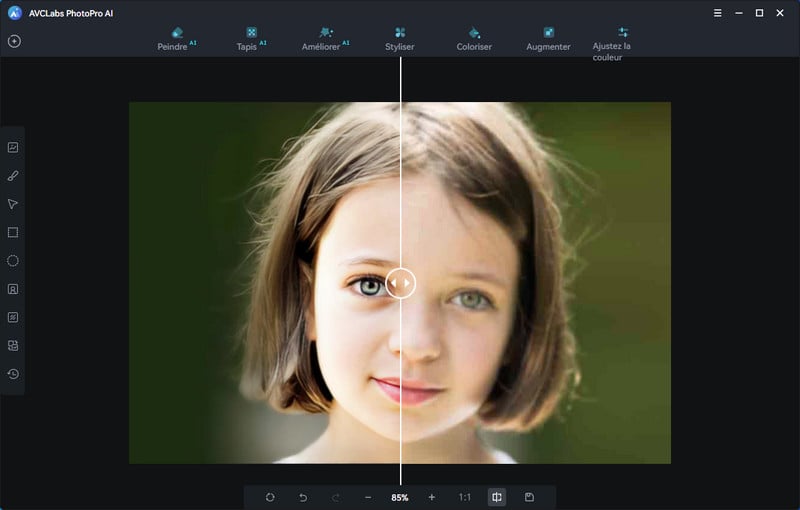Screen dimensions: 800x510
Task: Set zoom to 1:1
Action: pyautogui.click(x=464, y=497)
